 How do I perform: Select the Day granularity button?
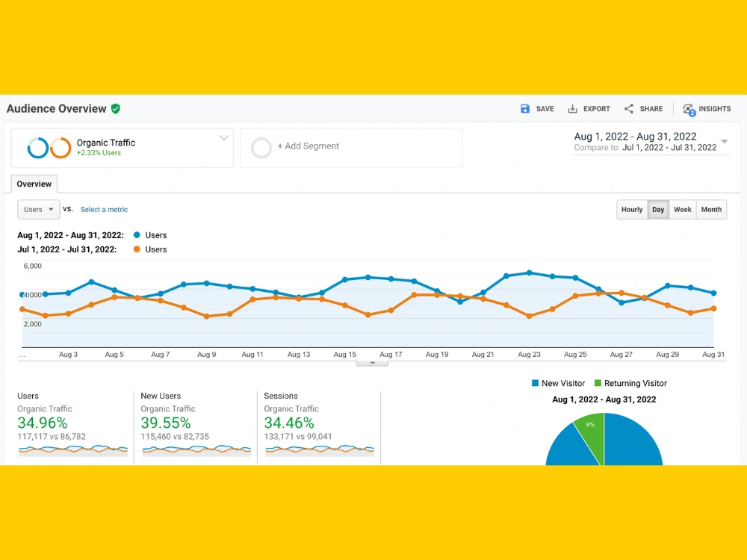(x=658, y=210)
